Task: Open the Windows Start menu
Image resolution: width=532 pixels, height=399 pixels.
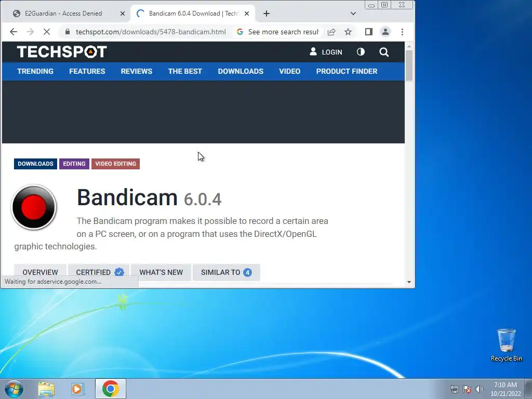Action: pos(14,389)
